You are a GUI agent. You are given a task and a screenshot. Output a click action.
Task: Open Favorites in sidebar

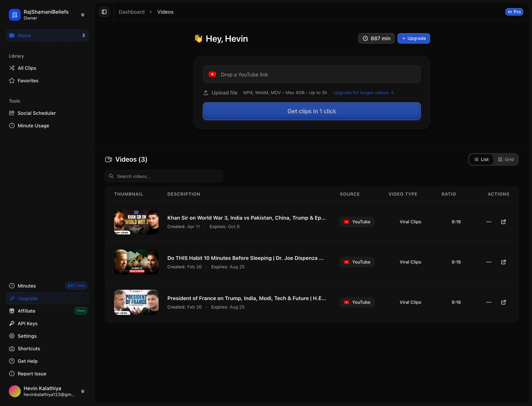(x=47, y=81)
